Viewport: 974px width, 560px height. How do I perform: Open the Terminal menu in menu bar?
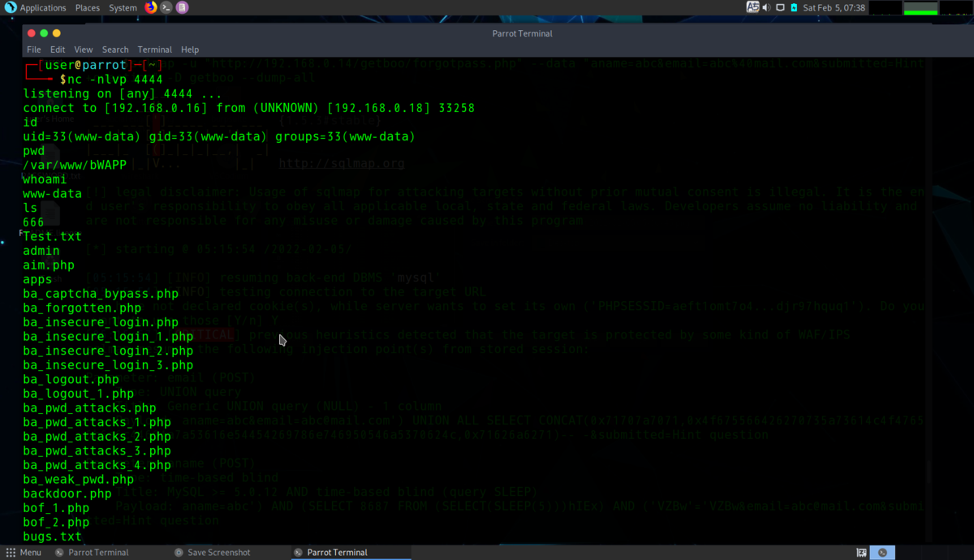point(155,50)
